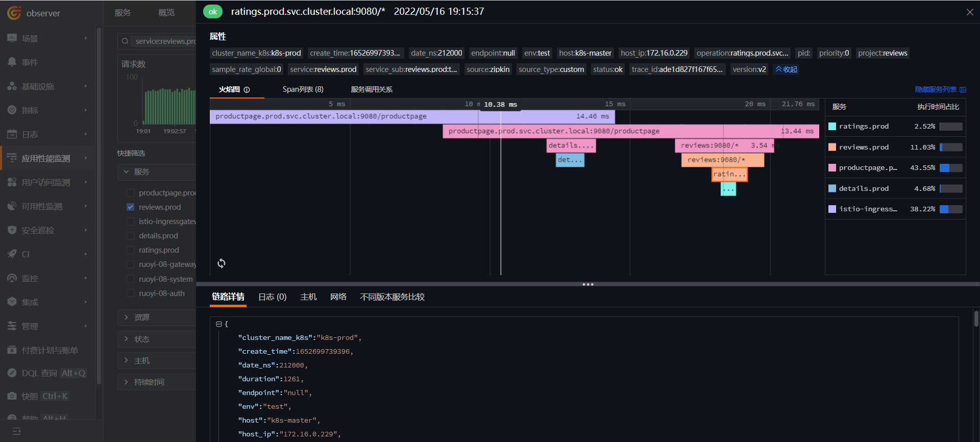Viewport: 980px width, 442px height.
Task: Check the details.prod service checkbox
Action: [130, 236]
